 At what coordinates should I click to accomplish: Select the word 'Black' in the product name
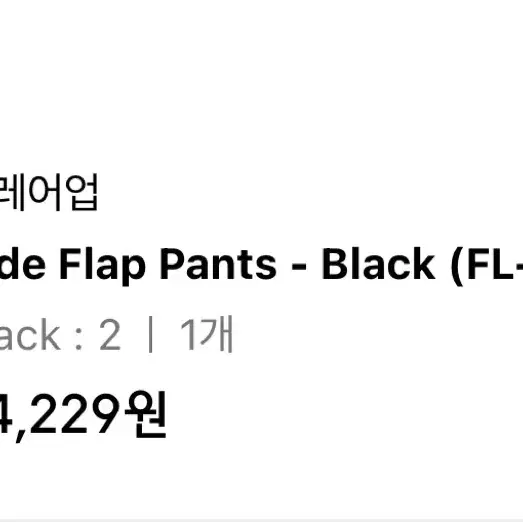(378, 264)
